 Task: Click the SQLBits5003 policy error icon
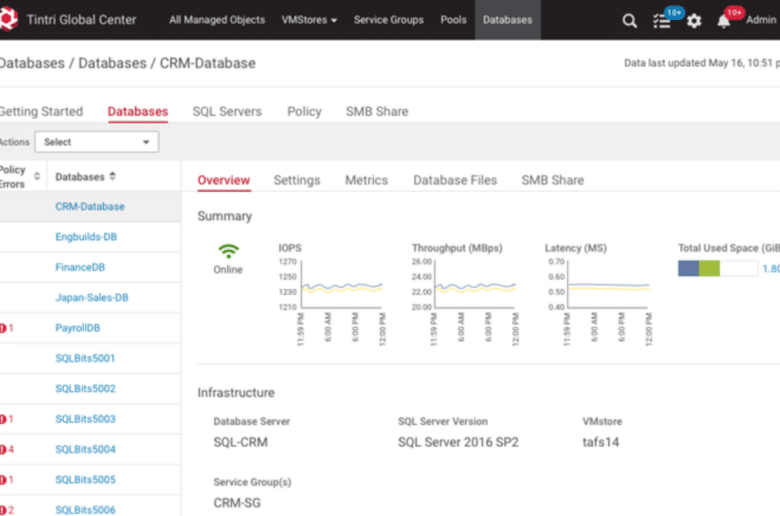tap(3, 419)
